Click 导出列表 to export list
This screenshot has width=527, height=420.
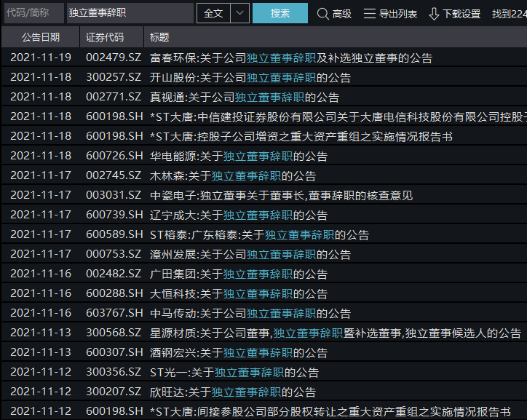tap(398, 14)
